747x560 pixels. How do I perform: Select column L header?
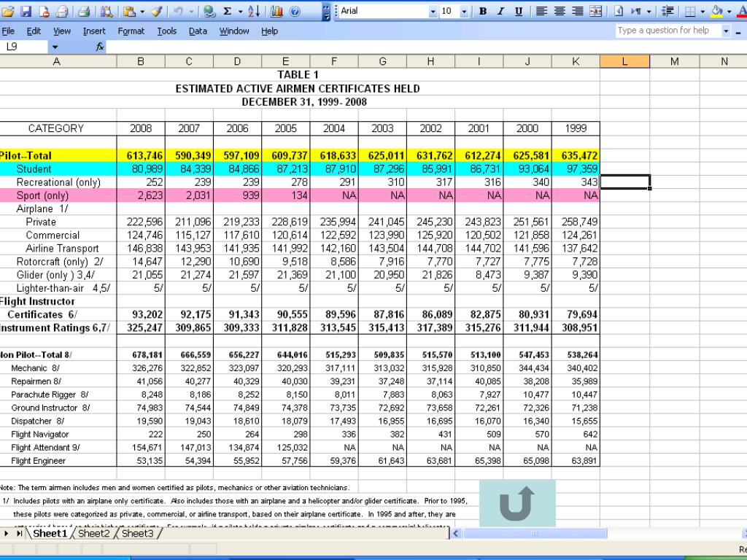(624, 61)
